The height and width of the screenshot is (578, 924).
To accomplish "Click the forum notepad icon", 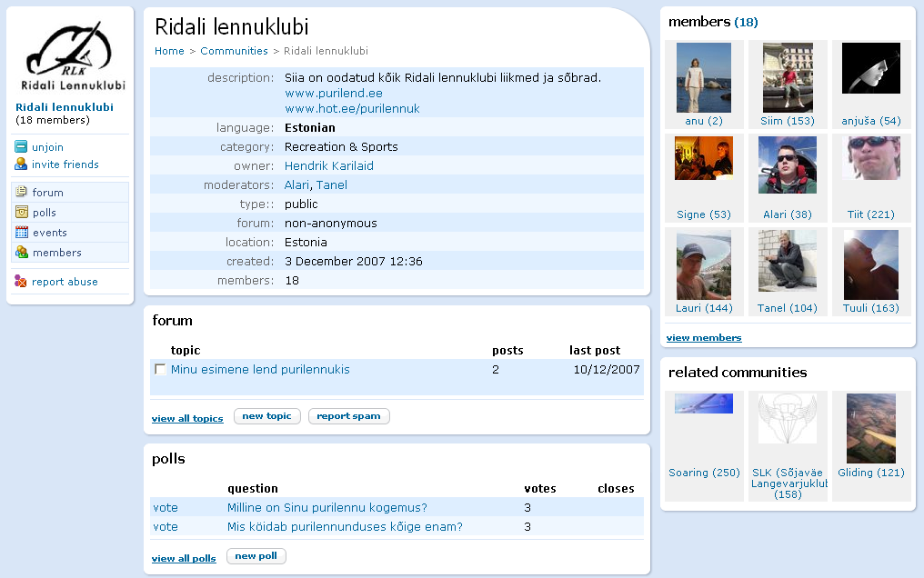I will [x=22, y=192].
